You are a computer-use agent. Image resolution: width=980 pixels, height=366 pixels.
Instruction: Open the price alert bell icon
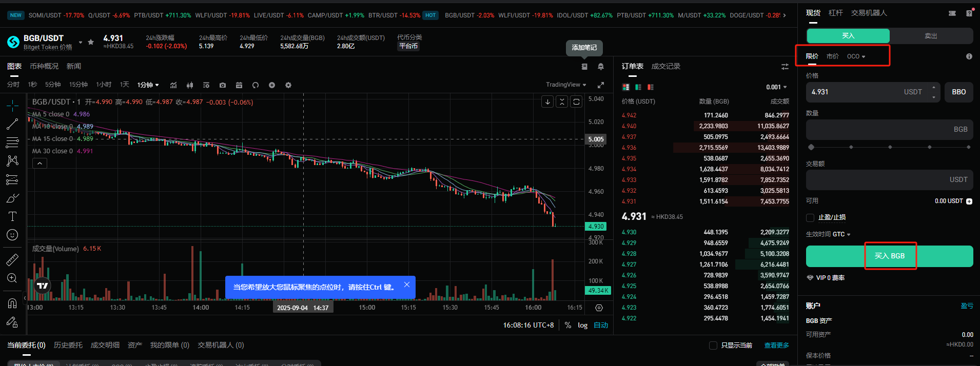601,67
